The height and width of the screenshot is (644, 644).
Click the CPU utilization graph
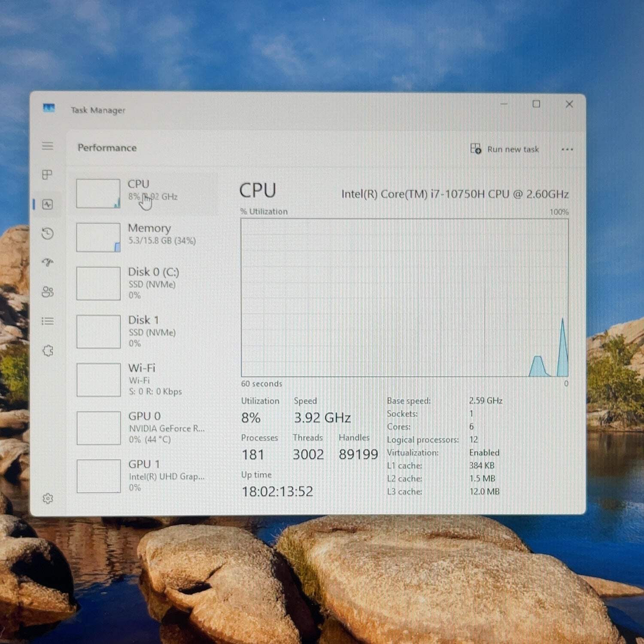[x=404, y=298]
